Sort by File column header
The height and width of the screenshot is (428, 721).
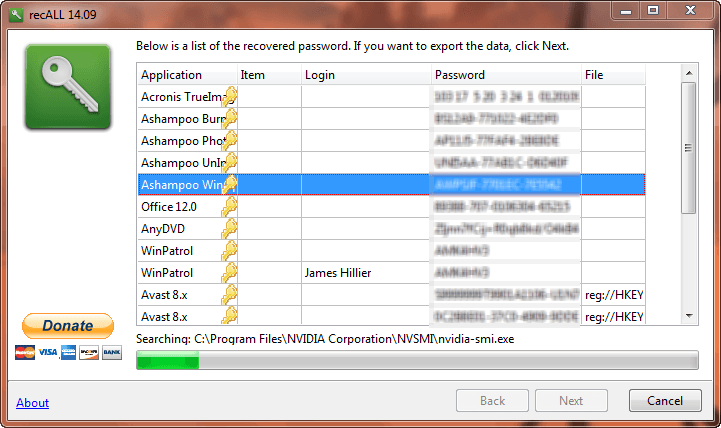coord(613,75)
